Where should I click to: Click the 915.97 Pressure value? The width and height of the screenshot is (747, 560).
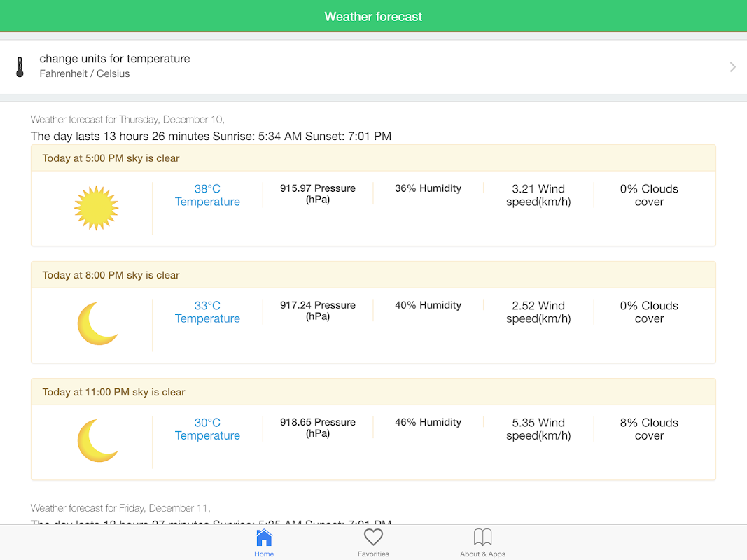click(318, 194)
